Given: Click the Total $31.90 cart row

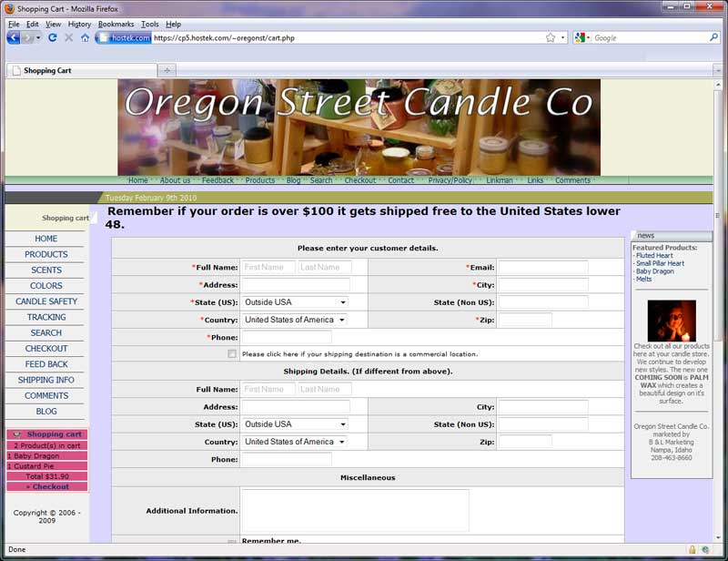Looking at the screenshot, I should point(47,476).
